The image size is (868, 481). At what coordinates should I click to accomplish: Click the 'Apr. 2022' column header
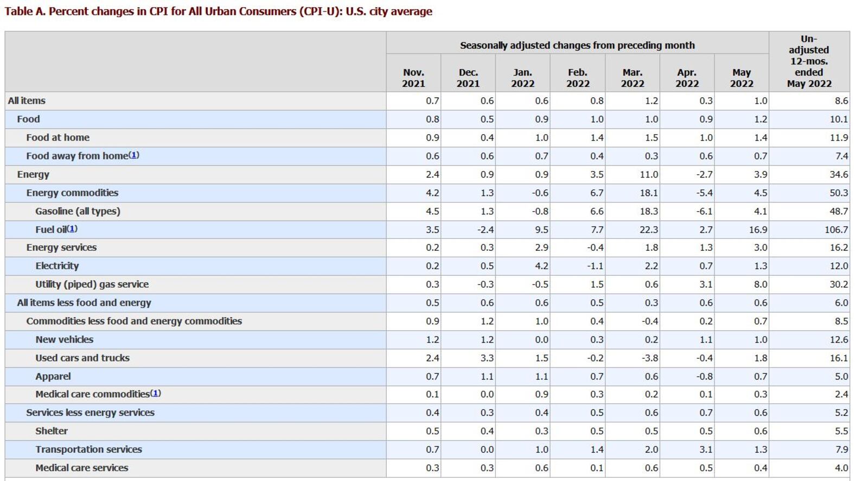pyautogui.click(x=687, y=78)
